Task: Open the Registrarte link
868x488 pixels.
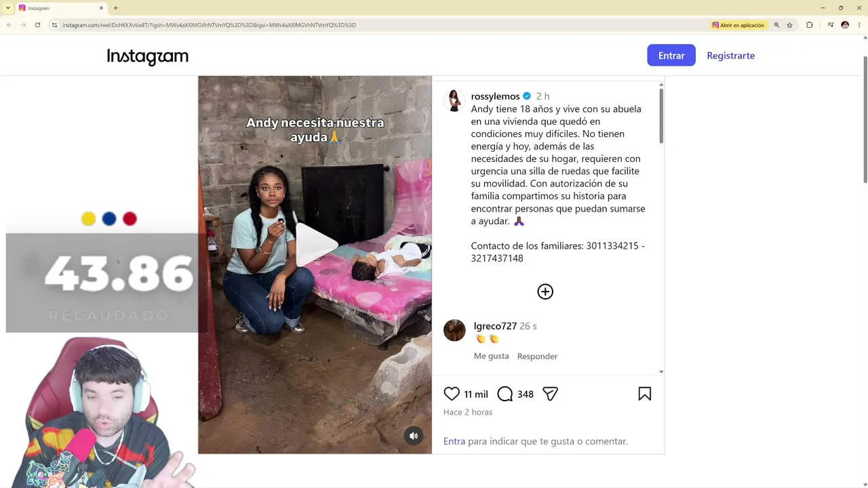Action: 730,56
